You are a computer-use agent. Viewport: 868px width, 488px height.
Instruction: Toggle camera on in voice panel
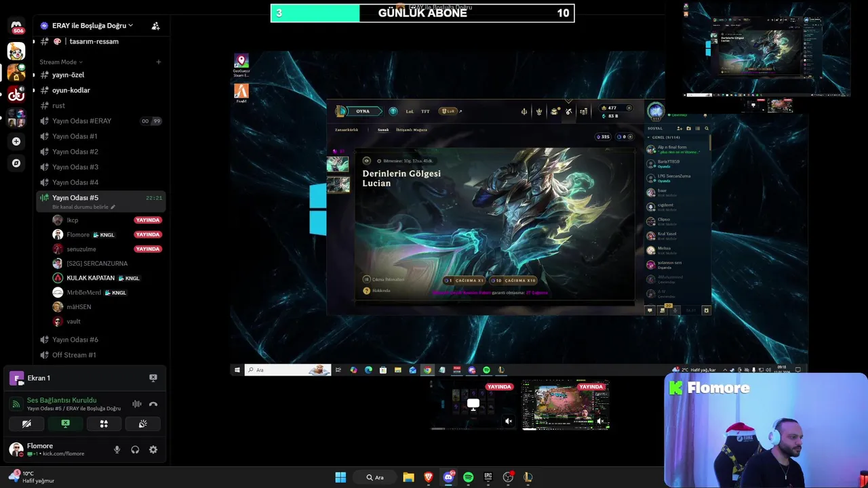point(26,424)
